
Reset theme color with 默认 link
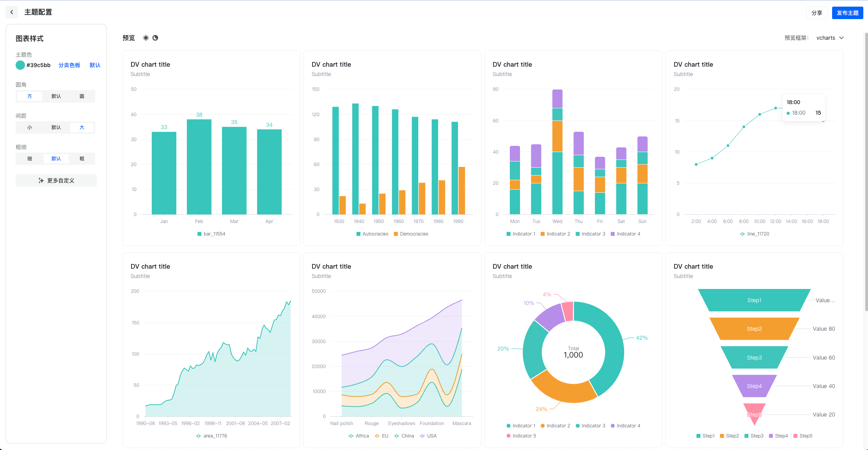click(x=95, y=65)
